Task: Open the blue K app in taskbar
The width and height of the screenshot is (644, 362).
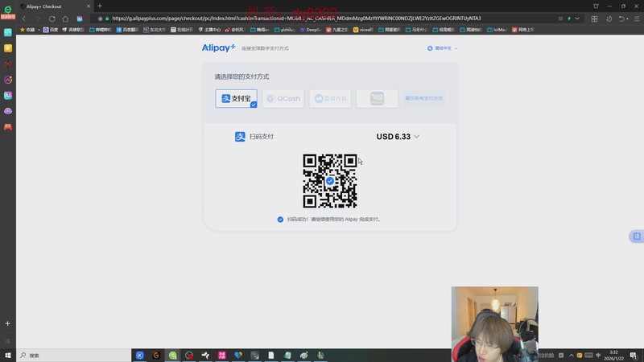Action: coord(139,356)
